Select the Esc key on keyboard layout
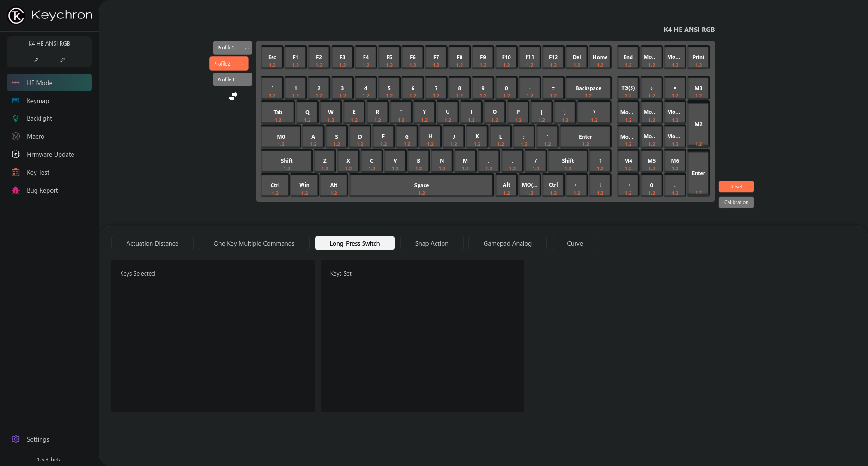The width and height of the screenshot is (868, 466). click(x=272, y=58)
